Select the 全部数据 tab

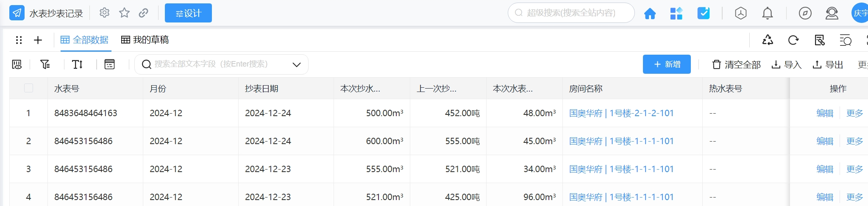pos(85,40)
